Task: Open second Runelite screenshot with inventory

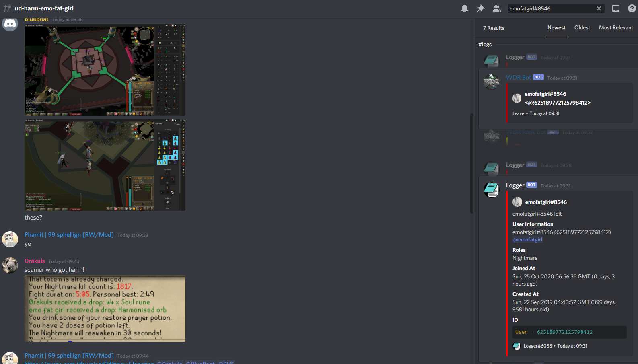Action: point(105,165)
